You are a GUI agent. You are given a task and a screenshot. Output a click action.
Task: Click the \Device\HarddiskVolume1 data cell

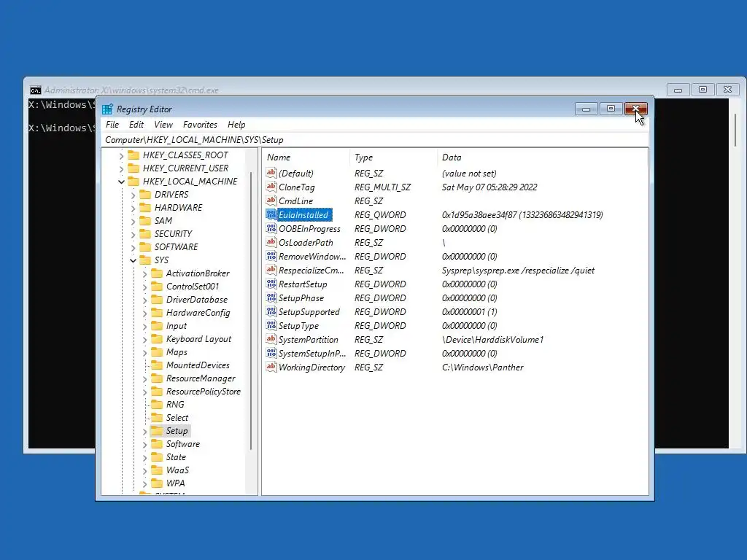point(492,340)
